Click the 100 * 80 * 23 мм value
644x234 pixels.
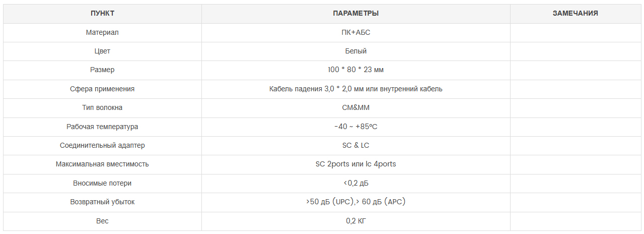point(356,70)
